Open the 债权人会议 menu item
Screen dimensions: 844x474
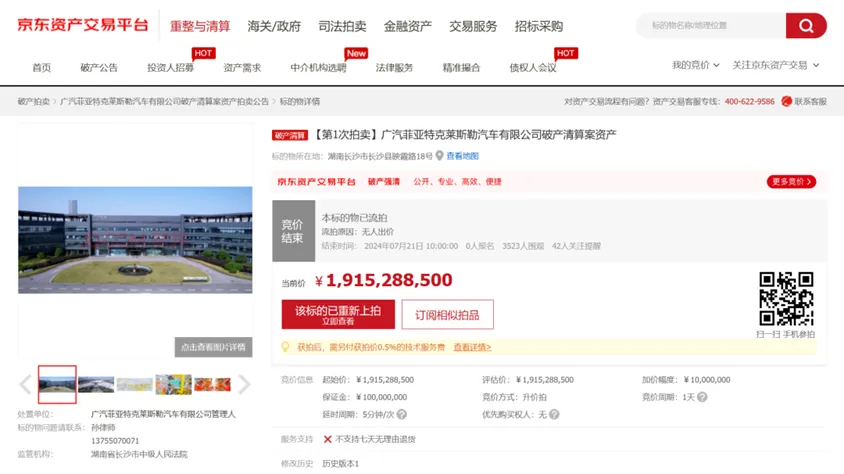pos(533,68)
